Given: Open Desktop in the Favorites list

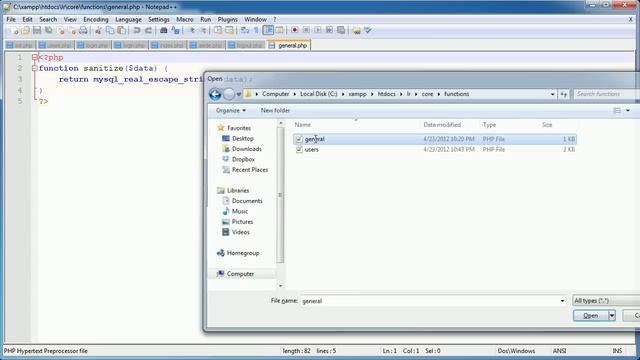Looking at the screenshot, I should [x=238, y=139].
